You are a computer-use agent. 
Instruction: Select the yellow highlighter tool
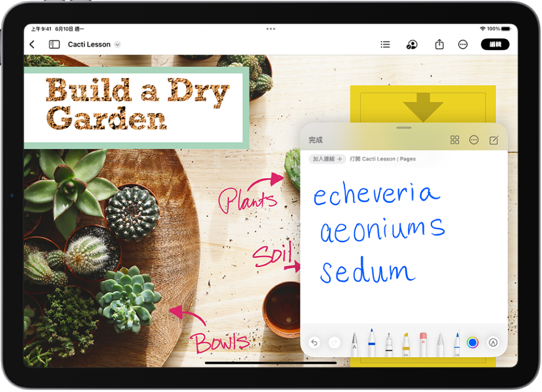pyautogui.click(x=406, y=344)
